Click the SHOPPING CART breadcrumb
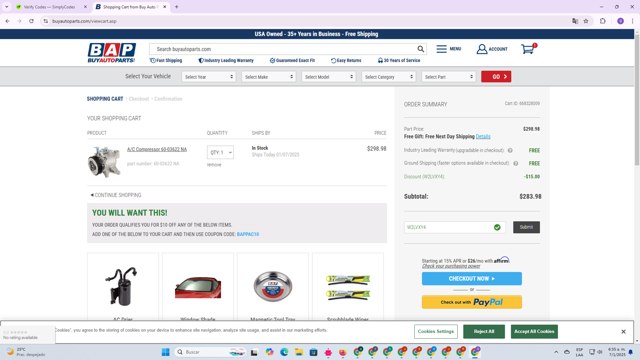Viewport: 640px width, 360px height. [x=105, y=99]
